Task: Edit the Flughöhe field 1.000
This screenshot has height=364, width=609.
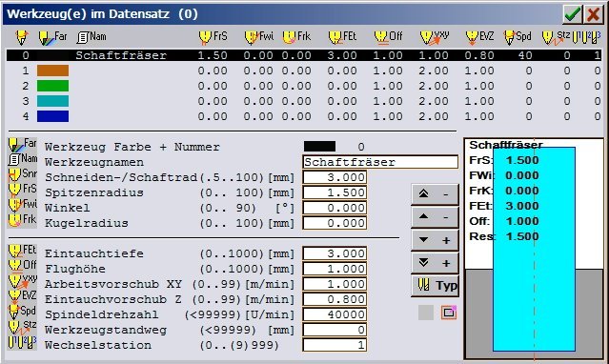Action: click(x=335, y=269)
